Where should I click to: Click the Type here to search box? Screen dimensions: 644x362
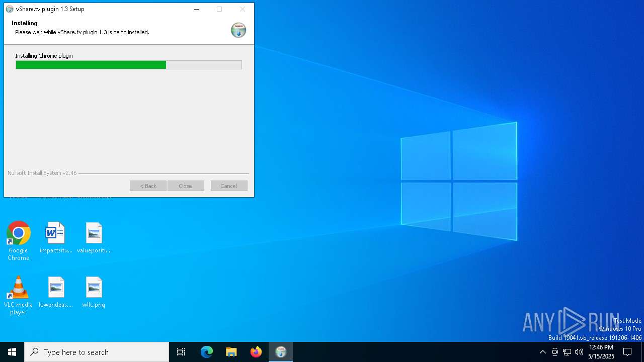(x=97, y=352)
